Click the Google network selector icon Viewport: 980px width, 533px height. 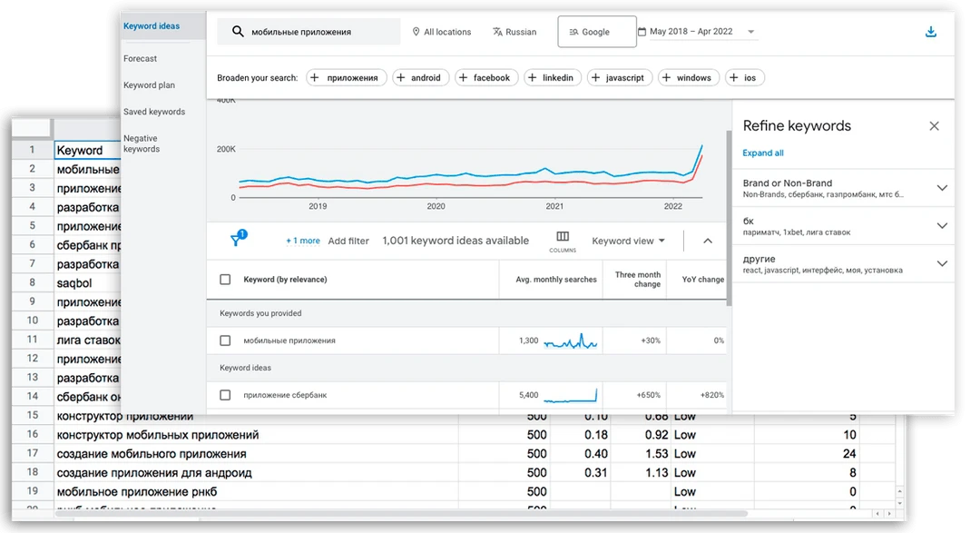point(575,31)
